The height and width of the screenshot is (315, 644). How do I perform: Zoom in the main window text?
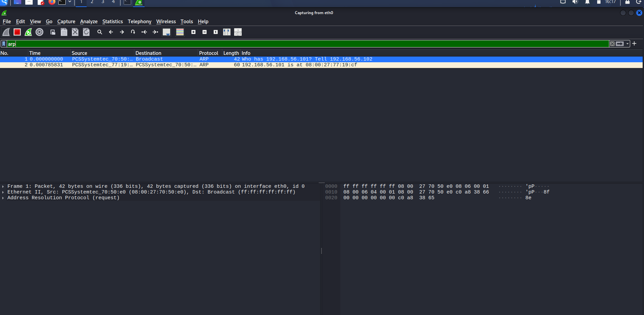(x=193, y=32)
